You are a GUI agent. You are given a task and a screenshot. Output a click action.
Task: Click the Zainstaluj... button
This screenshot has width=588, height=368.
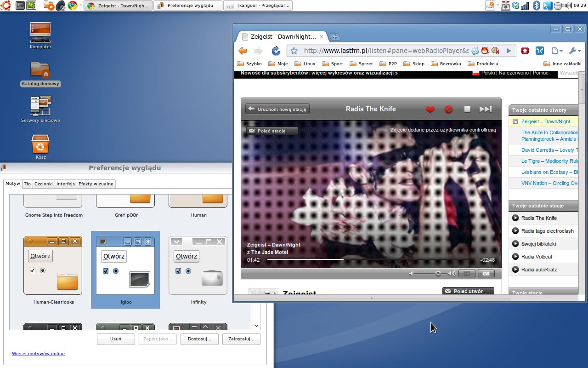pos(242,339)
